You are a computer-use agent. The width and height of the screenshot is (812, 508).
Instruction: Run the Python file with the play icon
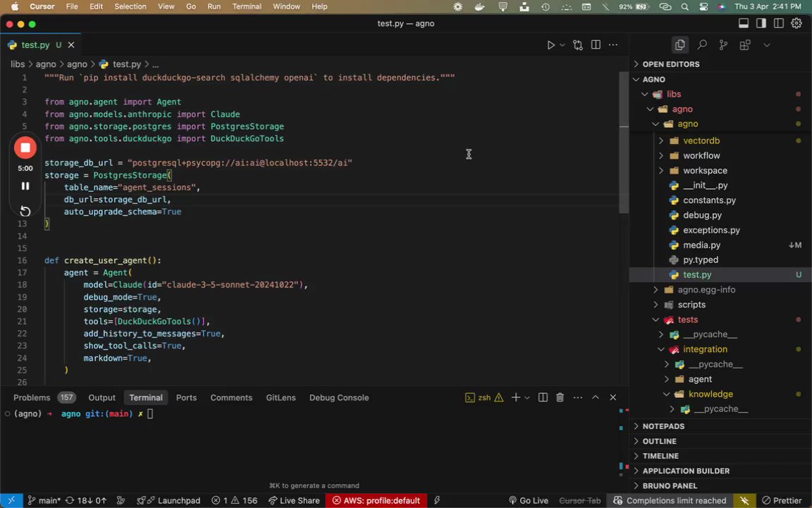click(550, 45)
